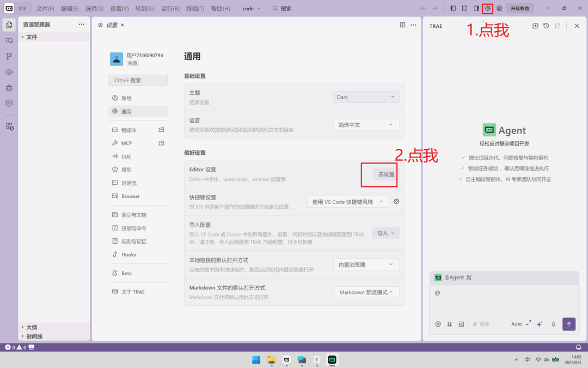Screen dimensions: 588x368
Task: Split the editor to the right
Action: click(x=402, y=25)
